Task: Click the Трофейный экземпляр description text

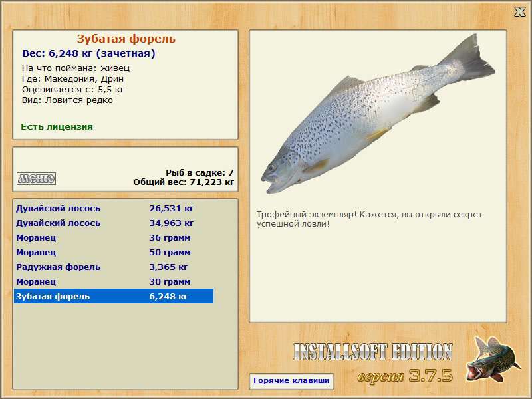Action: click(369, 219)
